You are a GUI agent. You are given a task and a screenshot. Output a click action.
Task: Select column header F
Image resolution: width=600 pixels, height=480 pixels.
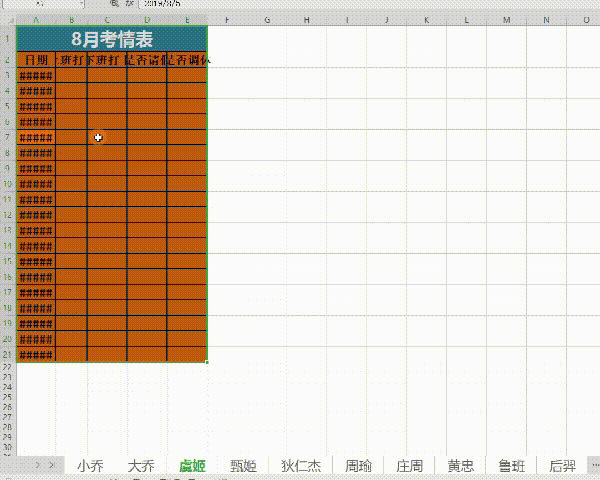coord(227,20)
